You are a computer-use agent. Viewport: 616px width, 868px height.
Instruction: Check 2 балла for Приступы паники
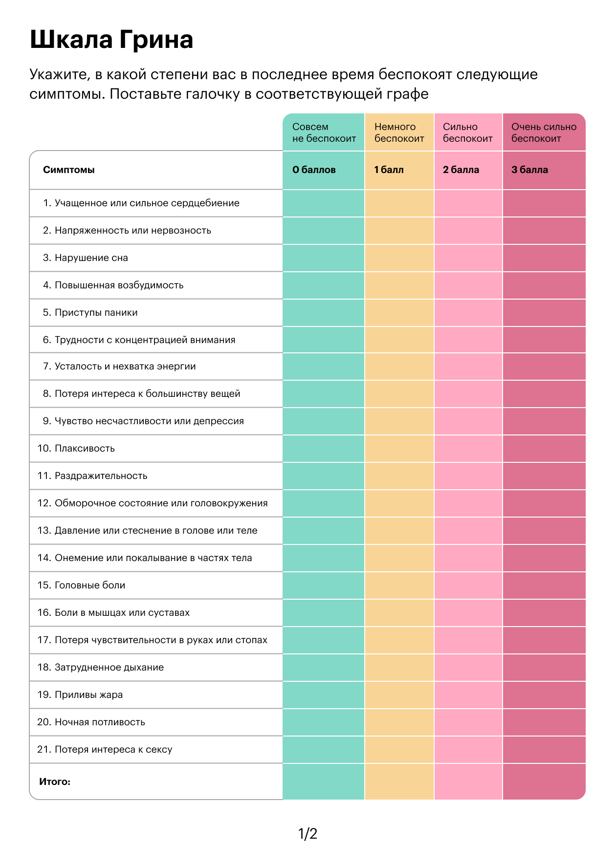(x=468, y=313)
